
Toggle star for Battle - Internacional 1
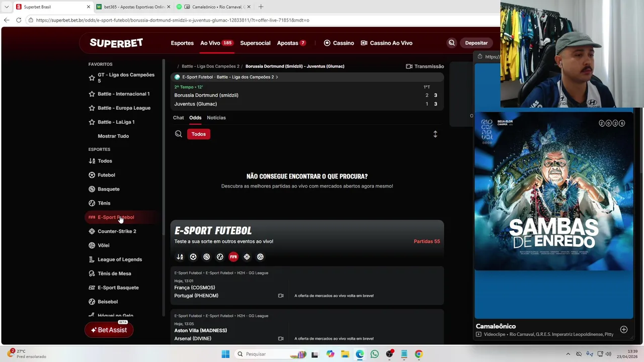92,94
